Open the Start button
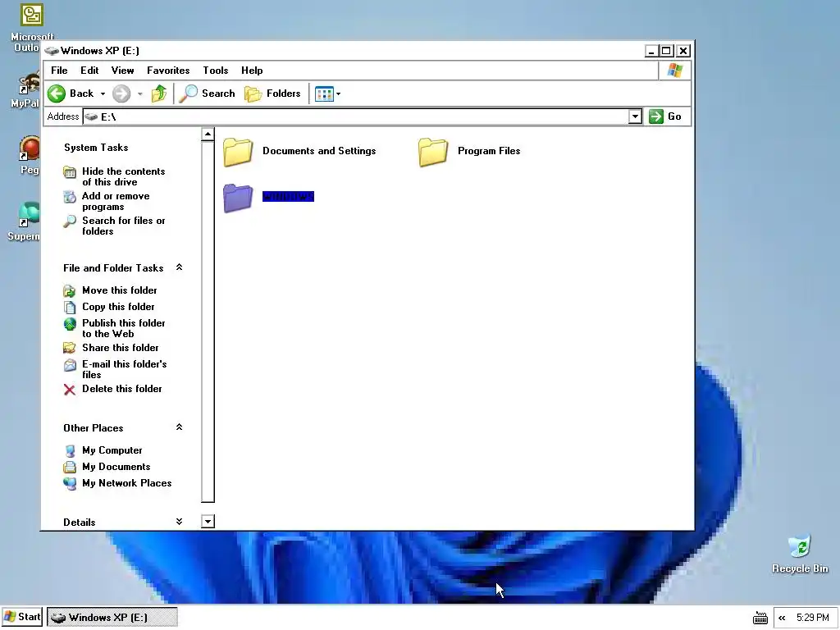Screen dimensions: 840x630 pyautogui.click(x=22, y=617)
